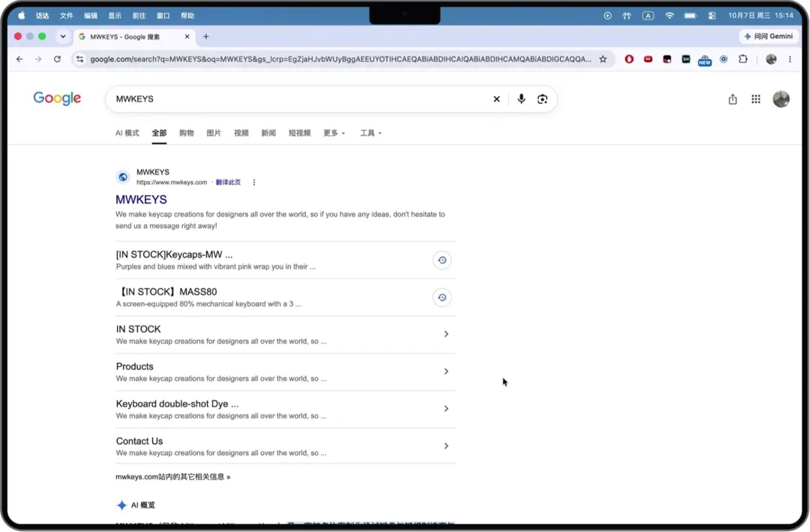
Task: Expand the 更多 search filter dropdown
Action: click(334, 133)
